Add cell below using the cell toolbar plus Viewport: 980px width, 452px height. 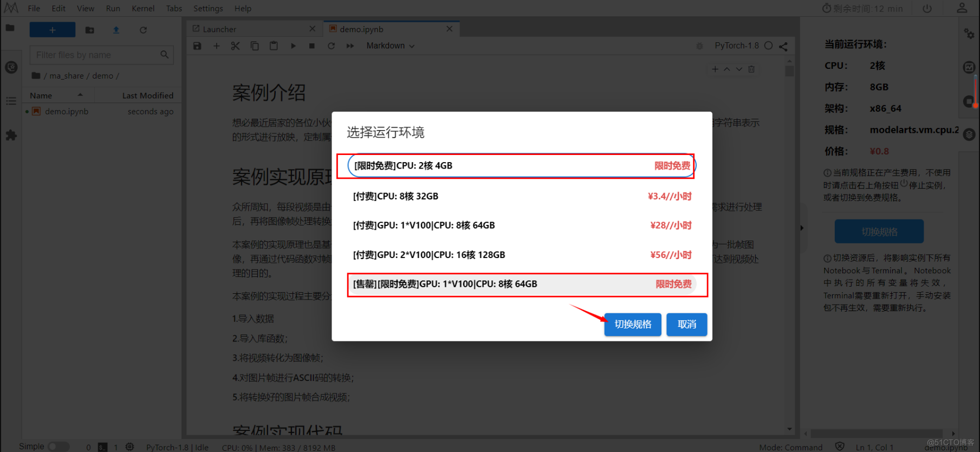(x=715, y=69)
